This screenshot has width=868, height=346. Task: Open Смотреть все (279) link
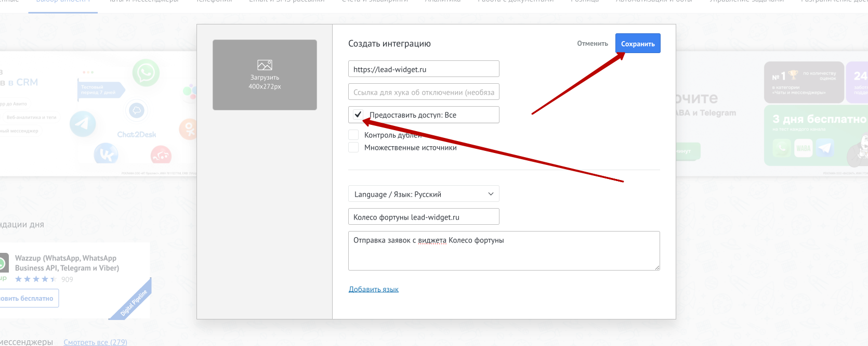(x=95, y=342)
